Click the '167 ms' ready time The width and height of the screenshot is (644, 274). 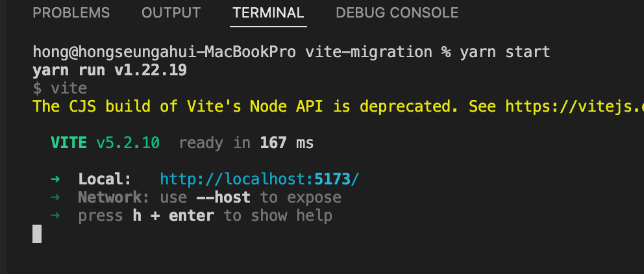(287, 143)
